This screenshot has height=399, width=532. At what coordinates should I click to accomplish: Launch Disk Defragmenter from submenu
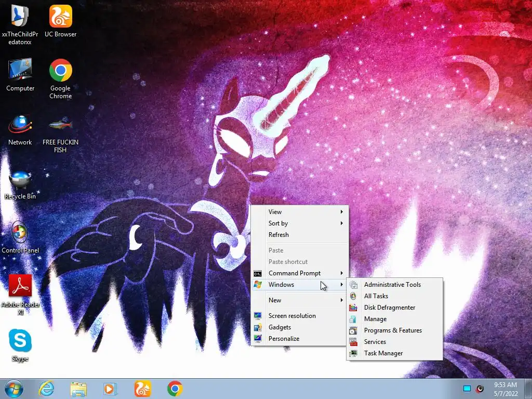[395, 308]
